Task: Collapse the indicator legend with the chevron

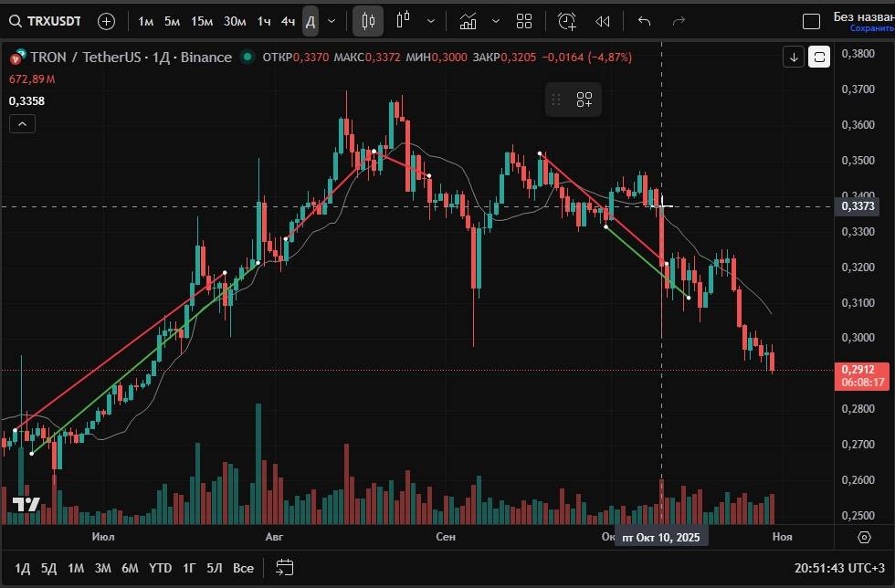Action: pyautogui.click(x=23, y=124)
